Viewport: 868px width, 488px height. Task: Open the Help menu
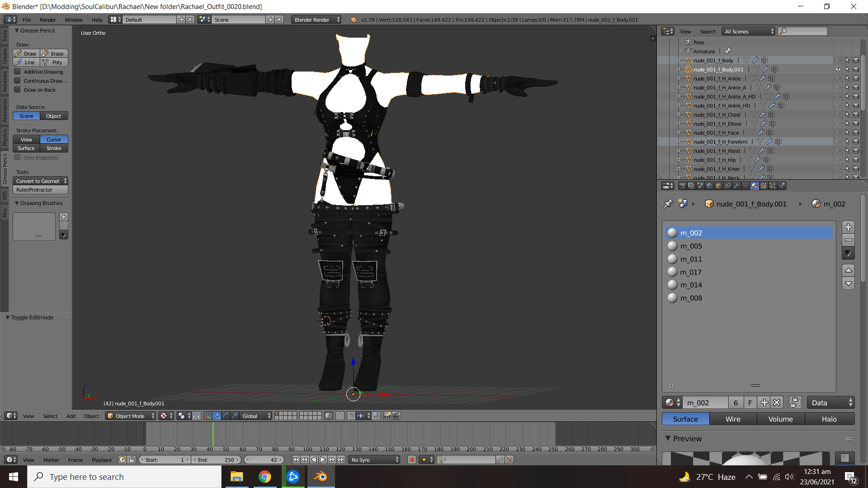tap(97, 19)
